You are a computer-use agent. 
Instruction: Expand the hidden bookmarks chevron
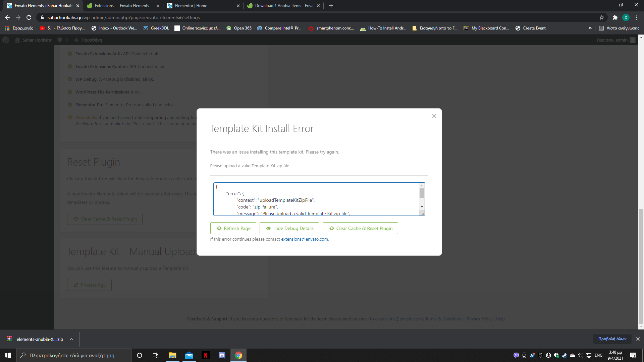tap(590, 28)
